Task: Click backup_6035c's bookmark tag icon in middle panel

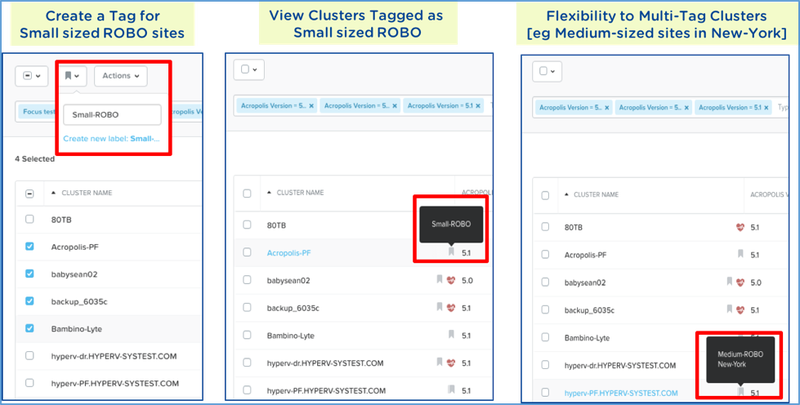Action: tap(439, 307)
